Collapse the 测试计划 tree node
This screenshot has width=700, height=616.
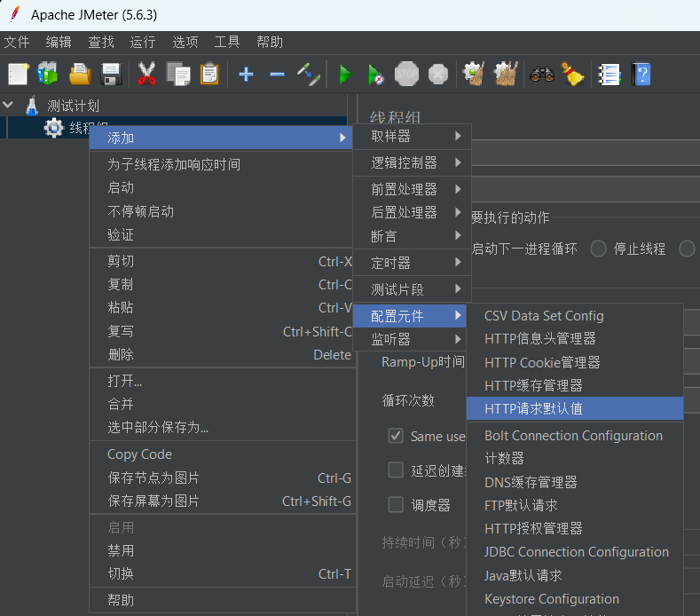point(8,106)
